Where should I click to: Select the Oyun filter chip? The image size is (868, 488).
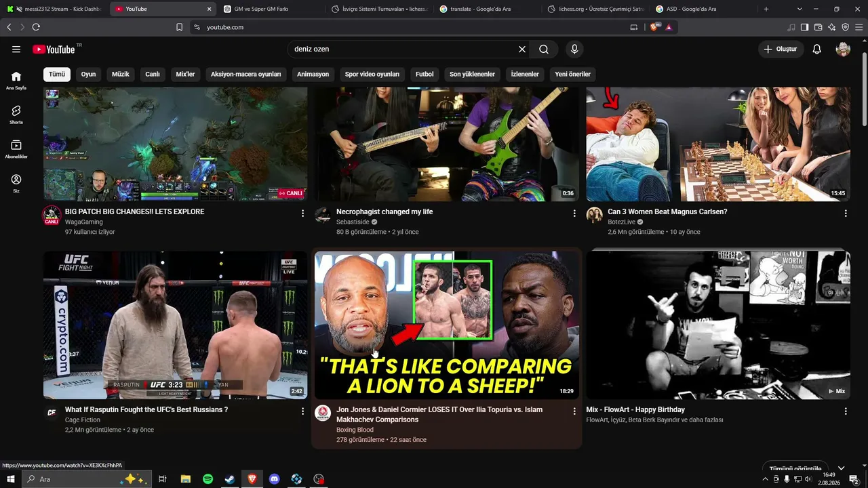click(89, 75)
